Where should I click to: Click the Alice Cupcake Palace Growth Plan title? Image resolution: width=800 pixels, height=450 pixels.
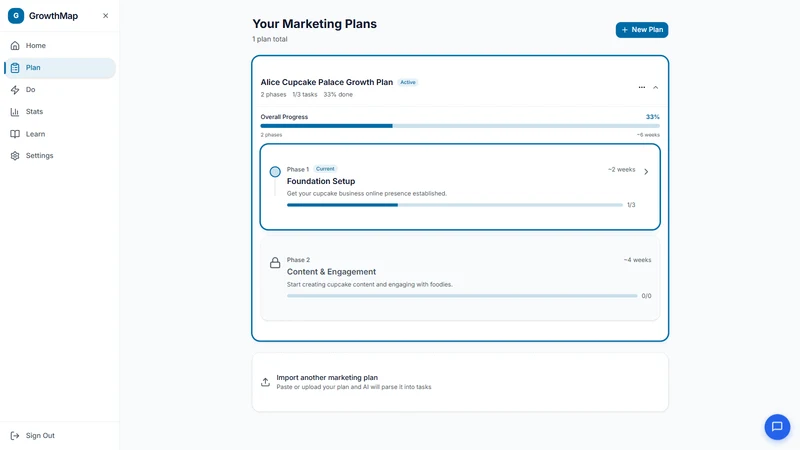(327, 82)
